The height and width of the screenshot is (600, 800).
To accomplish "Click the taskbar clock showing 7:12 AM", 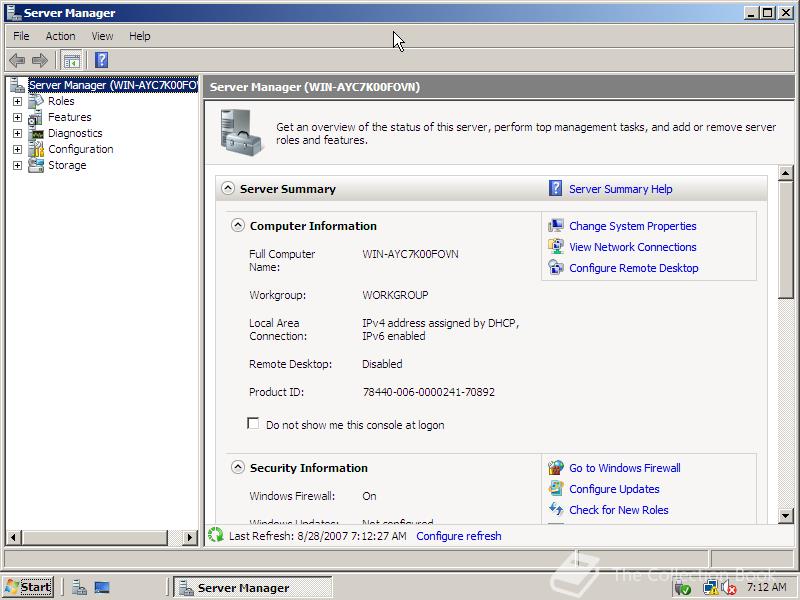I will pyautogui.click(x=766, y=587).
